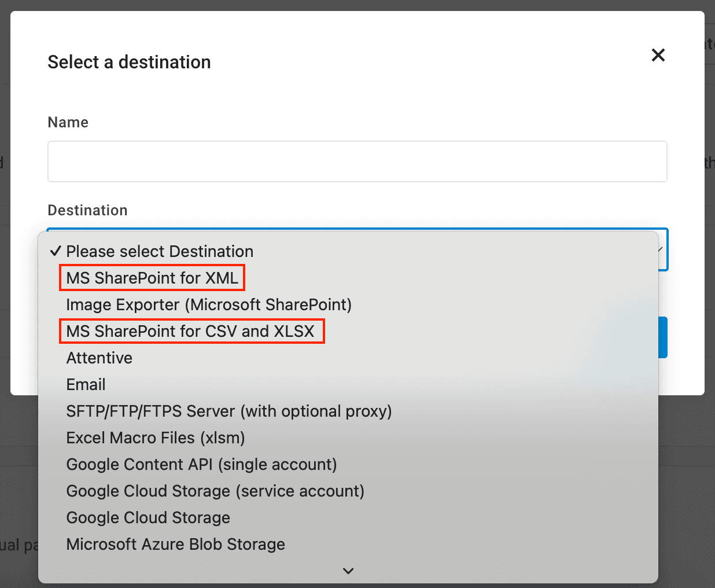Choose Google Content API (single account)

(x=201, y=464)
